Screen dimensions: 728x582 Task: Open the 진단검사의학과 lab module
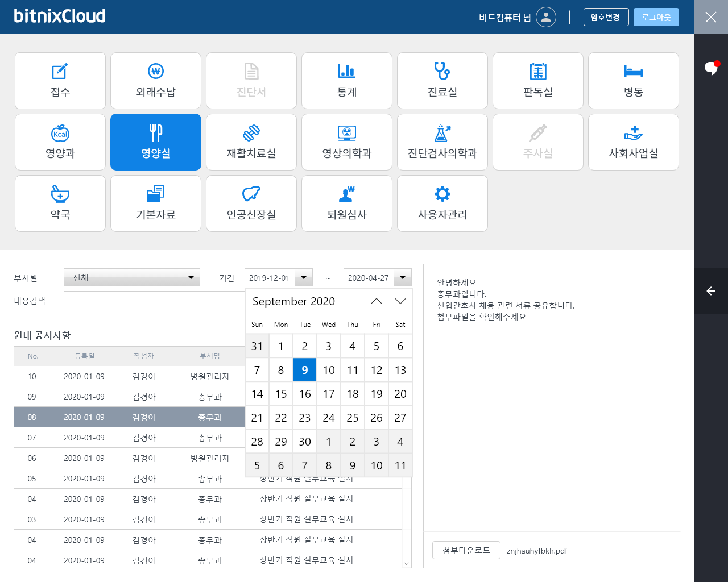(442, 142)
